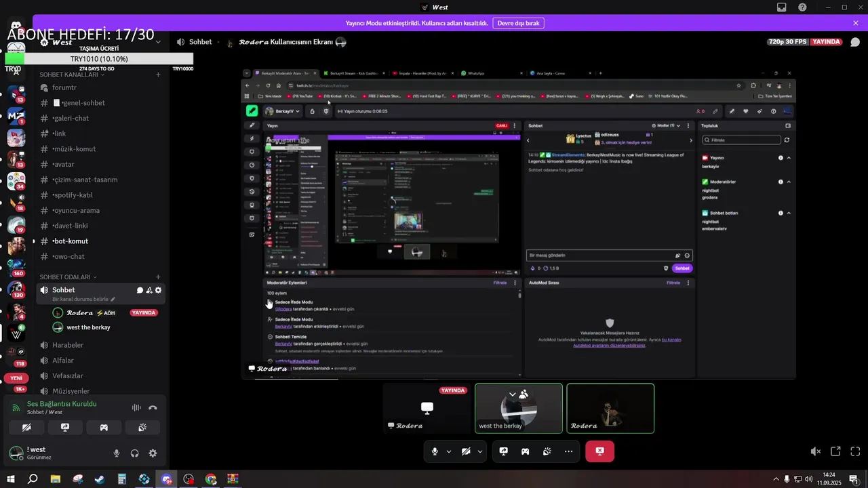This screenshot has width=868, height=488.
Task: Open the server with badge 118
Action: (x=16, y=355)
